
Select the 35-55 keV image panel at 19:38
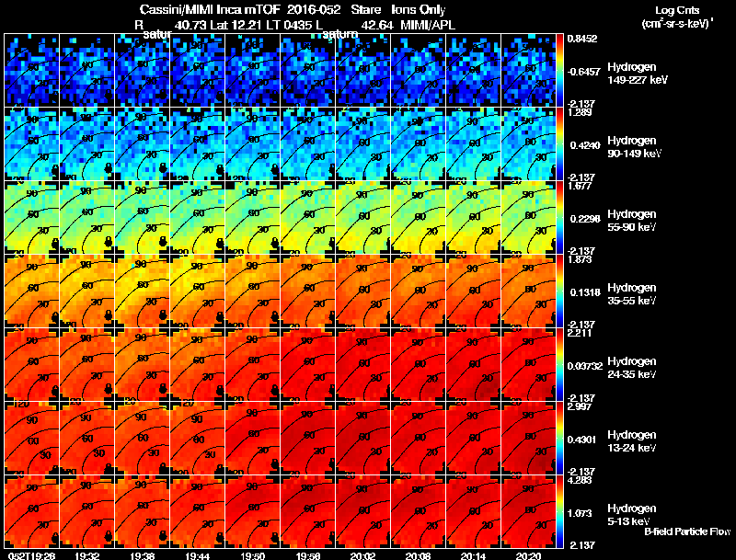coord(143,291)
